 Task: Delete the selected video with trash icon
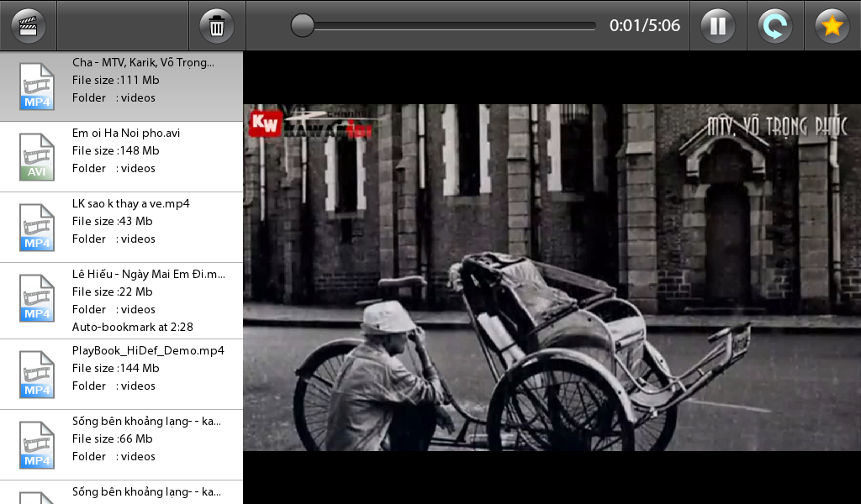(x=217, y=26)
